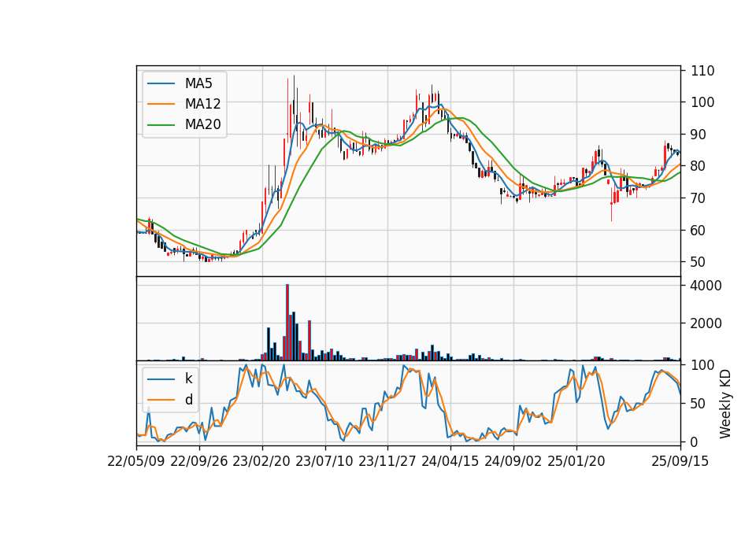Viewport: 756px width, 543px height.
Task: Click the price axis label 80
Action: (699, 166)
